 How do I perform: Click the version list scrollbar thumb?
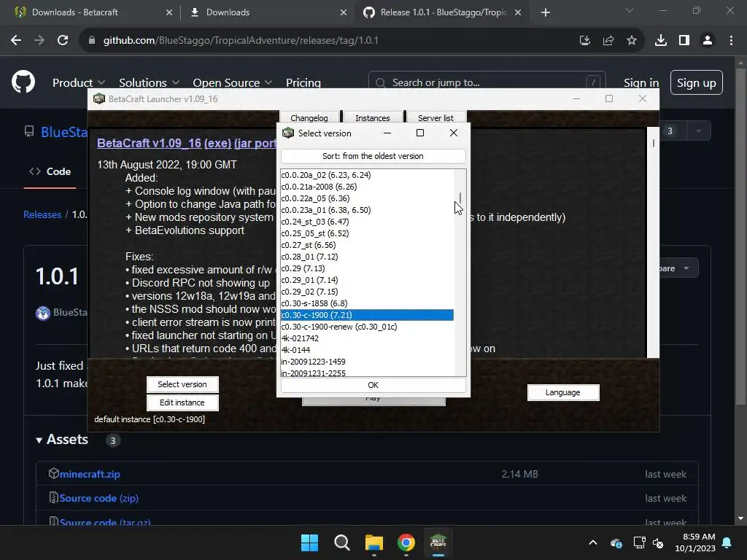point(460,197)
